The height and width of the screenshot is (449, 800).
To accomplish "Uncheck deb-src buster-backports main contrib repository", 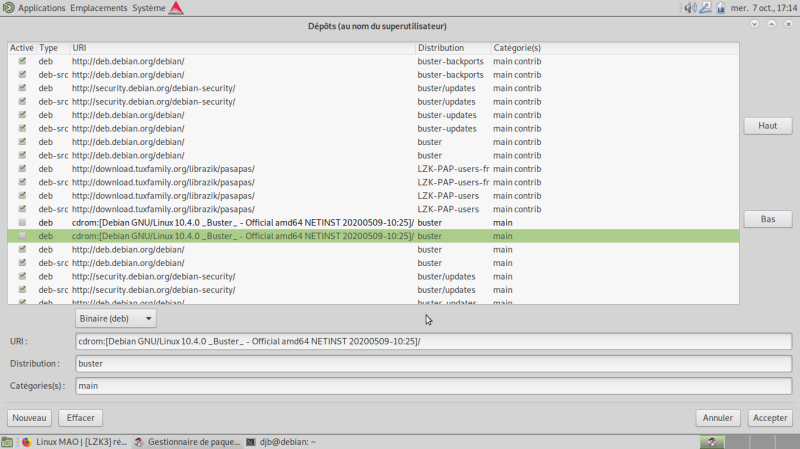I will 22,74.
